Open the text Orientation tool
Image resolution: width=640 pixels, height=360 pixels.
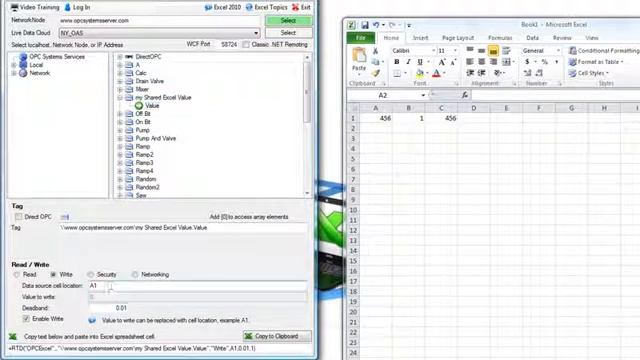pyautogui.click(x=497, y=73)
